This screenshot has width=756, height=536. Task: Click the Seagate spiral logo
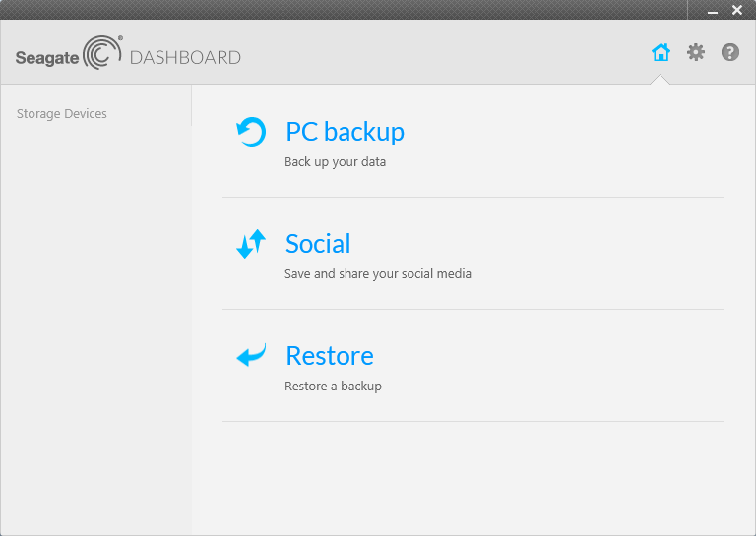[x=102, y=52]
